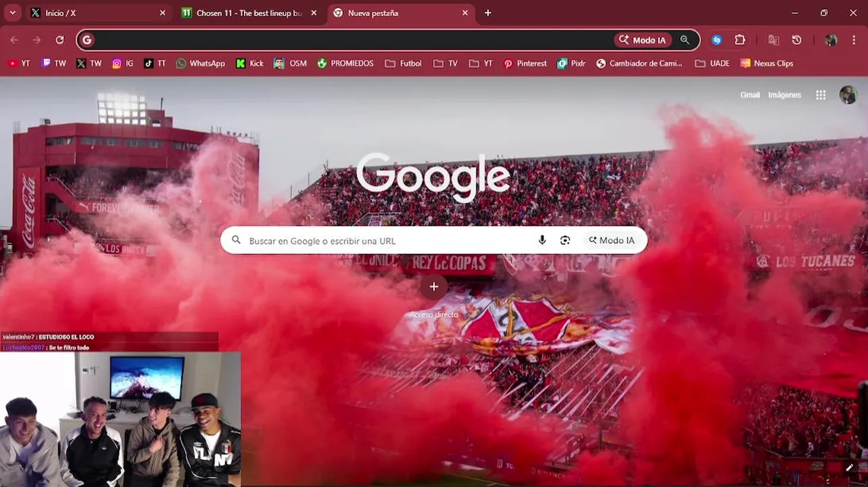Open the Imágenes link
This screenshot has height=487, width=868.
pos(784,95)
